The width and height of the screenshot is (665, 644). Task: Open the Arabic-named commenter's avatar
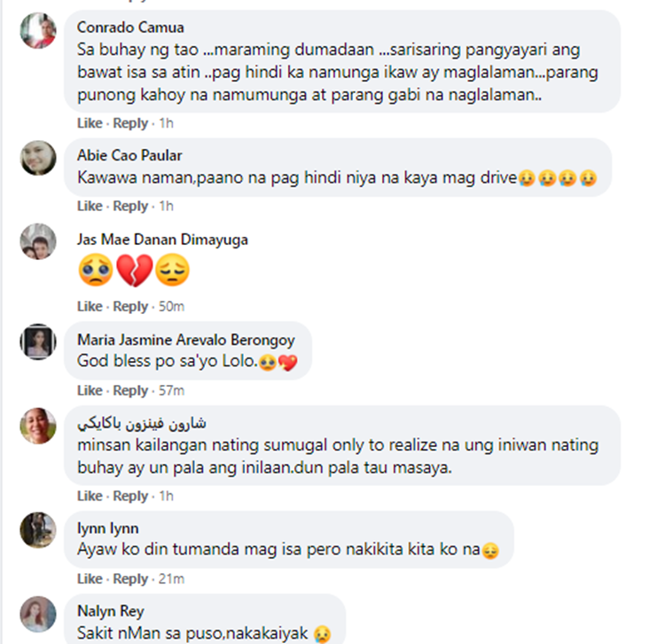tap(38, 426)
